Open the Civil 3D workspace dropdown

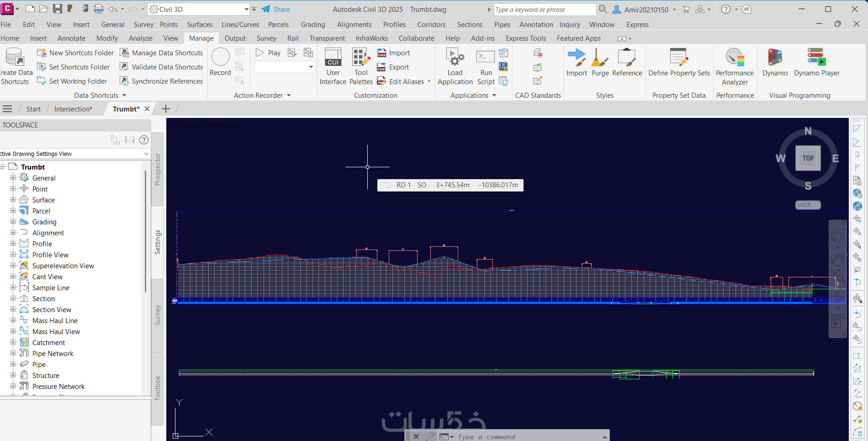(246, 9)
